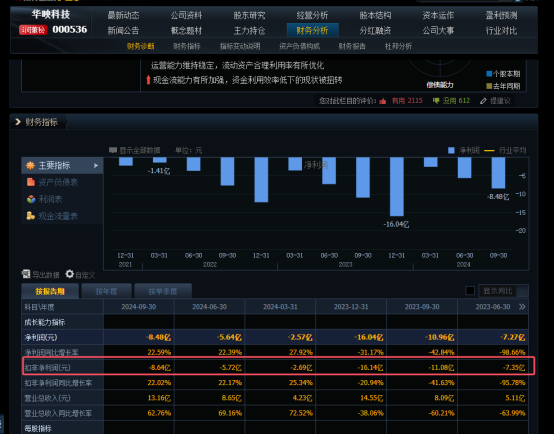Toggle the 显示同比 checkbox
This screenshot has height=434, width=554.
pos(470,291)
